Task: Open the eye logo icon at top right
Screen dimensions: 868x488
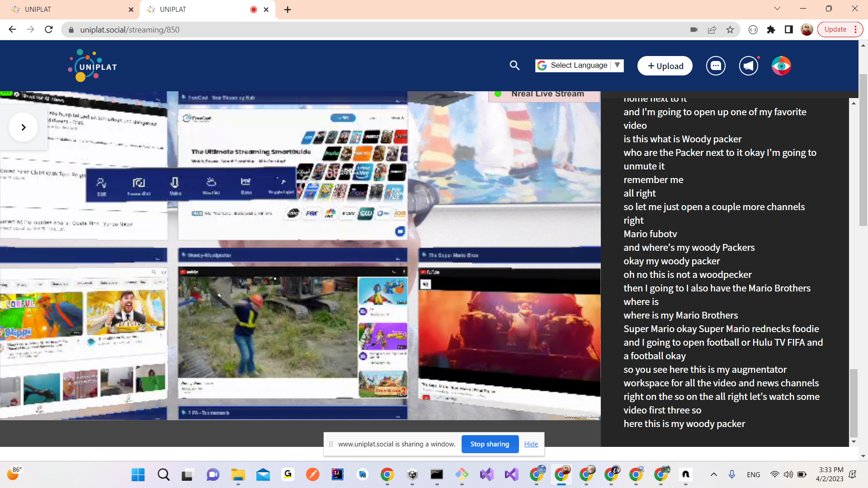Action: pos(781,66)
